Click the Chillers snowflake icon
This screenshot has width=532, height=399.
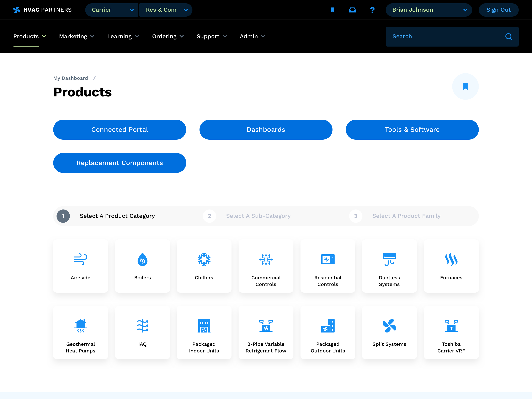click(204, 259)
